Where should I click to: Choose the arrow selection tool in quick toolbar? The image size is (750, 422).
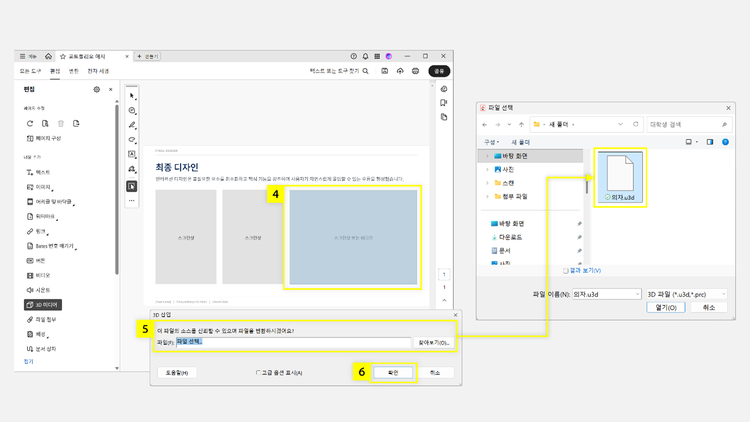click(132, 96)
